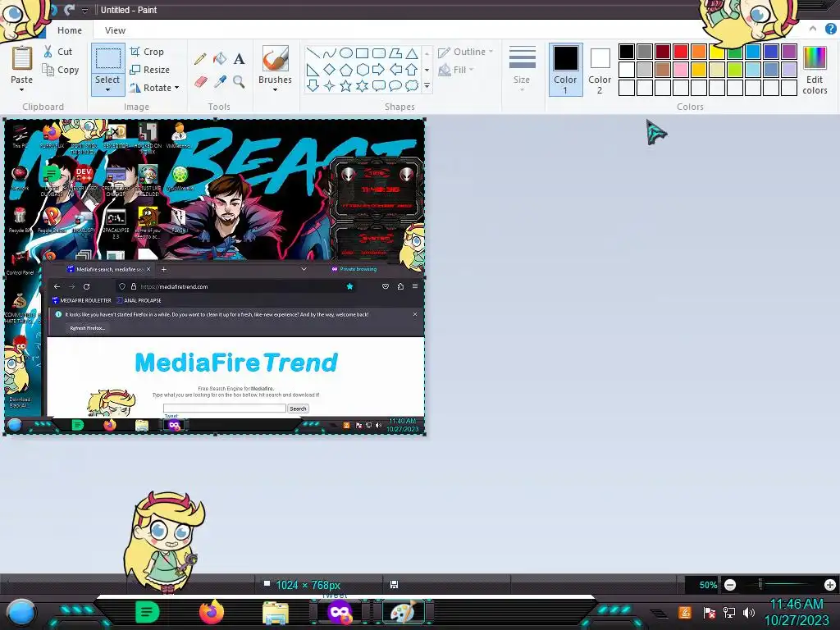Image resolution: width=840 pixels, height=630 pixels.
Task: Click the save icon in status bar
Action: [x=394, y=584]
